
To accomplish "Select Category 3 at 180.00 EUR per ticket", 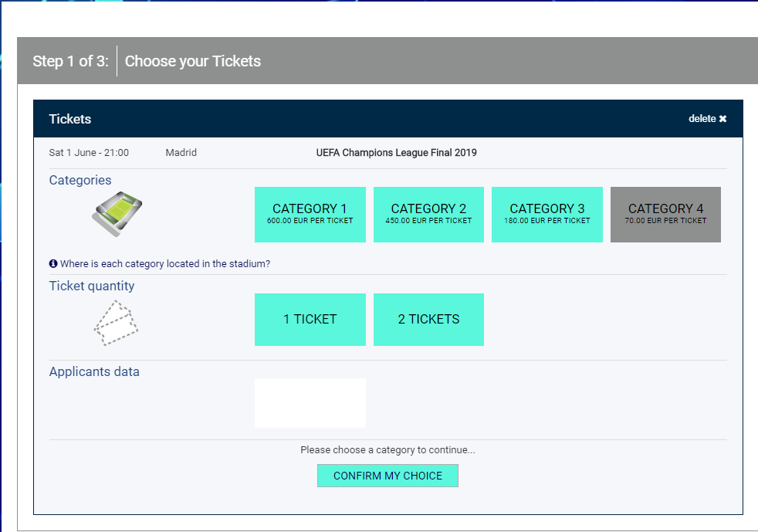I will (547, 215).
